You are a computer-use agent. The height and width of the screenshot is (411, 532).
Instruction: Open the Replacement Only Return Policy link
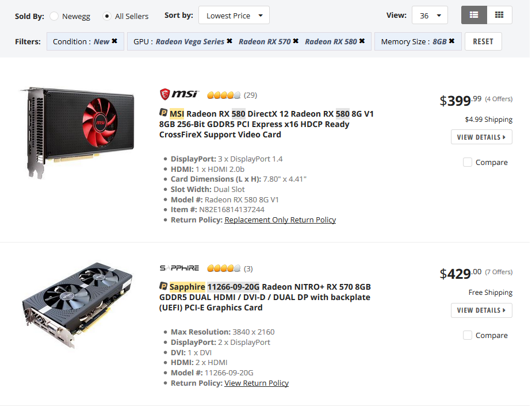tap(280, 220)
